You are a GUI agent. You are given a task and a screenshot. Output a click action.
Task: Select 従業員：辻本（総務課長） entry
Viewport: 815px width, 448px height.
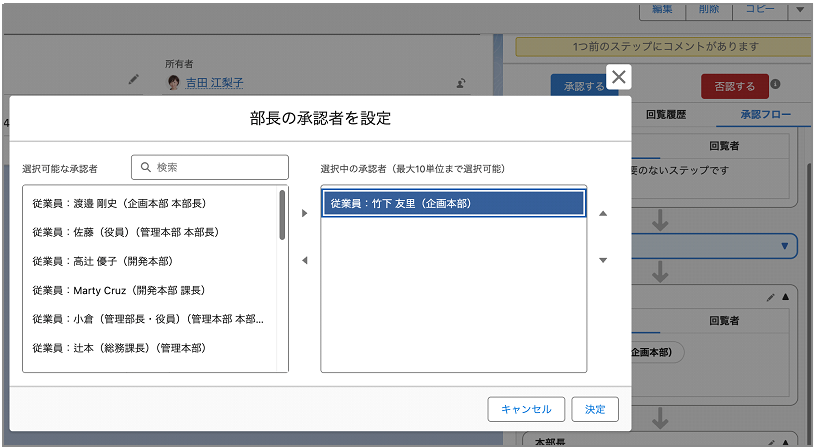point(150,348)
